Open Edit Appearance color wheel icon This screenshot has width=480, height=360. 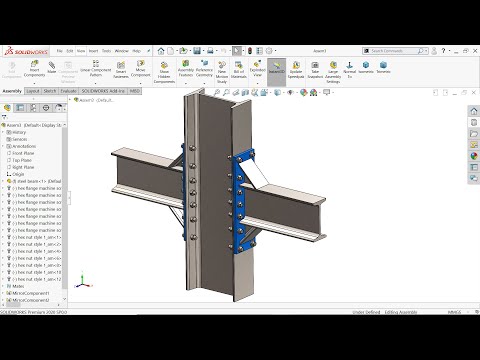pyautogui.click(x=303, y=92)
